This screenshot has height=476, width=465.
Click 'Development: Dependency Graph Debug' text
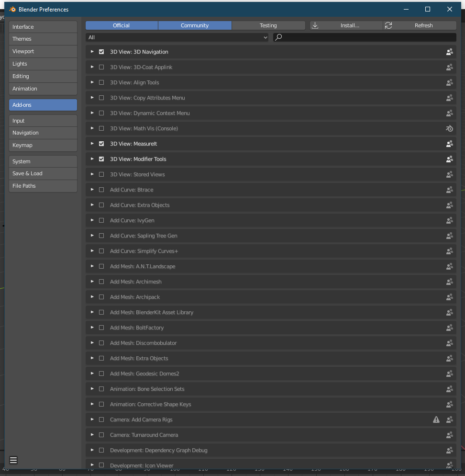159,450
